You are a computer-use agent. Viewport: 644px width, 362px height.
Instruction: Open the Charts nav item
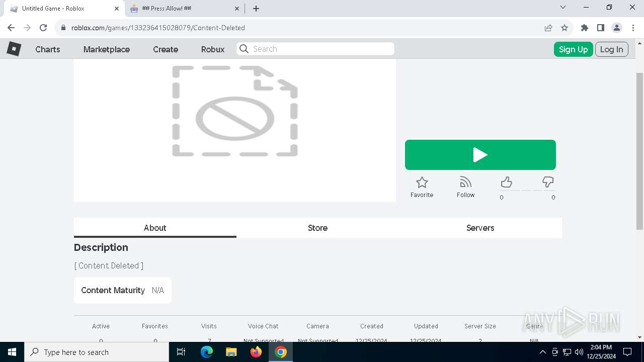[48, 49]
